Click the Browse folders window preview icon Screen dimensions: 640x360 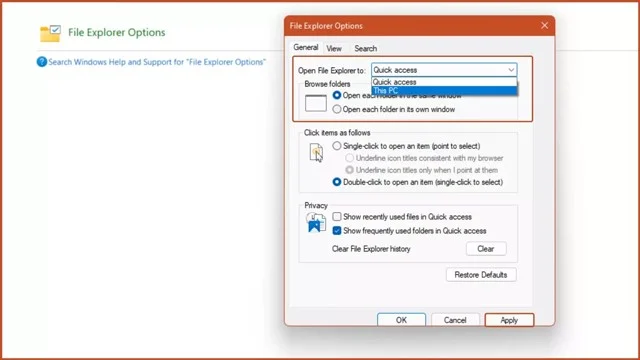tap(316, 103)
